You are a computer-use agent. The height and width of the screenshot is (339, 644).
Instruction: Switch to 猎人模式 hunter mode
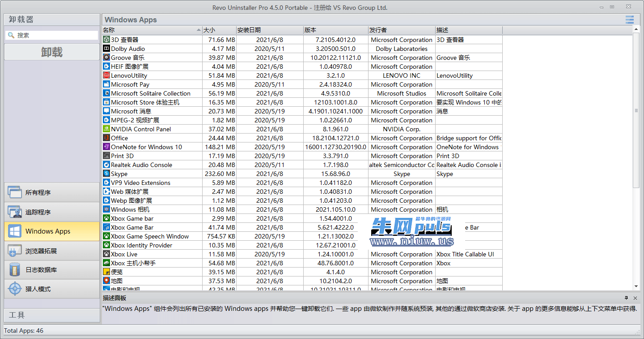(52, 289)
